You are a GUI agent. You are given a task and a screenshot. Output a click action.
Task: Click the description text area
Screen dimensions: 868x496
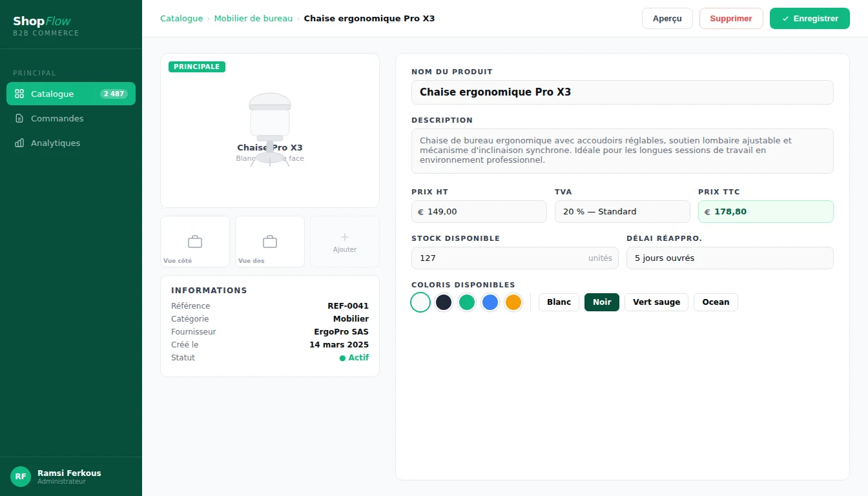623,151
